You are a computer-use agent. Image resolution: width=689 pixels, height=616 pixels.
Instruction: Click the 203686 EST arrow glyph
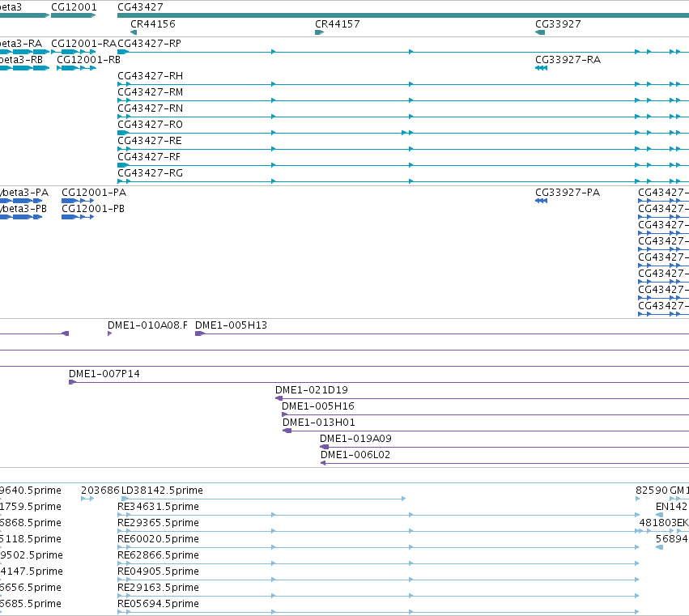88,499
